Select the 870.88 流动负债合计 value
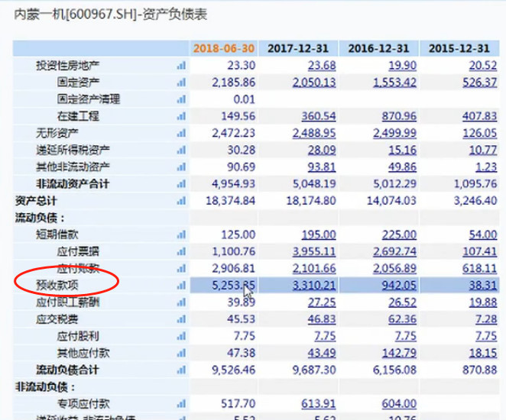506x420 pixels. [480, 370]
